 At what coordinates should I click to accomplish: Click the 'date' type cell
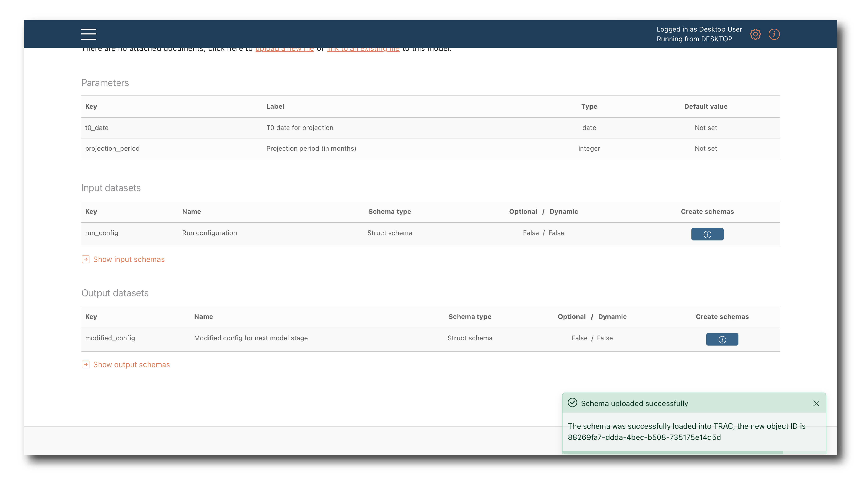click(x=589, y=128)
